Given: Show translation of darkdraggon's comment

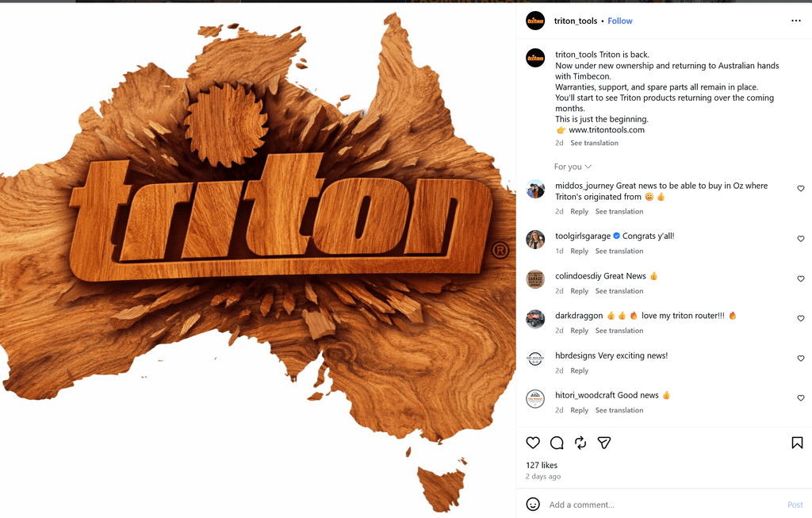Looking at the screenshot, I should click(x=619, y=331).
